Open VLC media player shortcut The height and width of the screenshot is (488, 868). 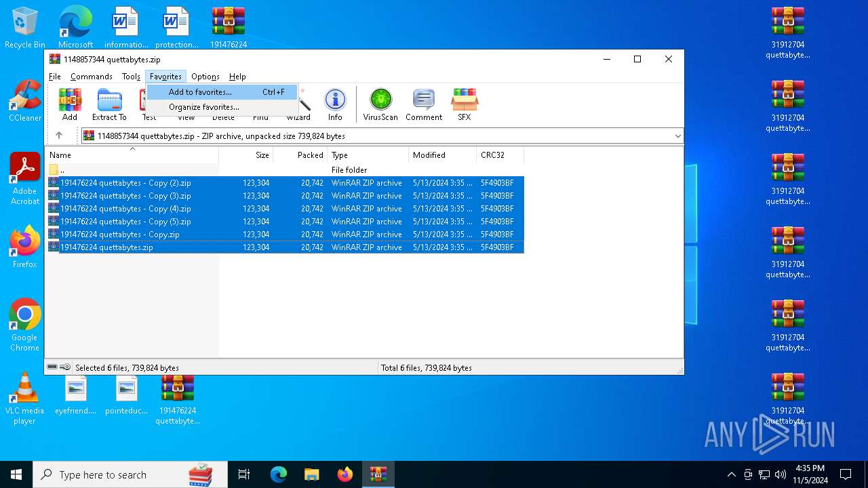coord(25,398)
